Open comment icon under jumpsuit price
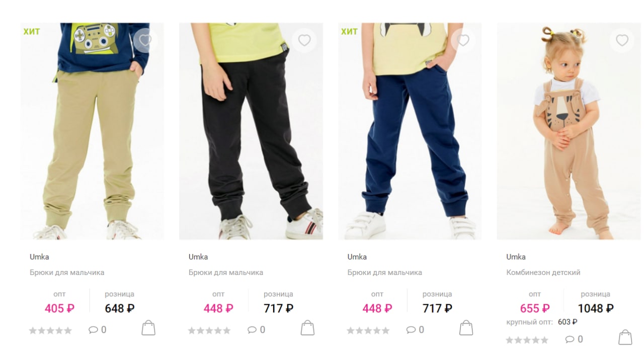644x363 pixels. 574,339
